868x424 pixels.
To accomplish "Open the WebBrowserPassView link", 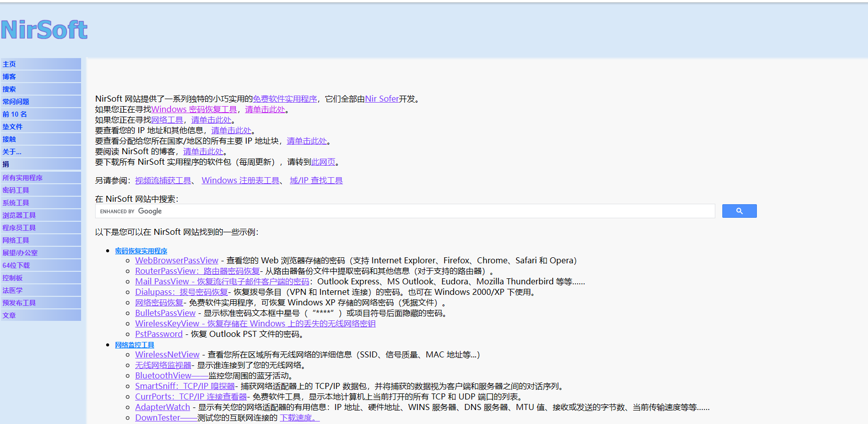I will point(177,260).
